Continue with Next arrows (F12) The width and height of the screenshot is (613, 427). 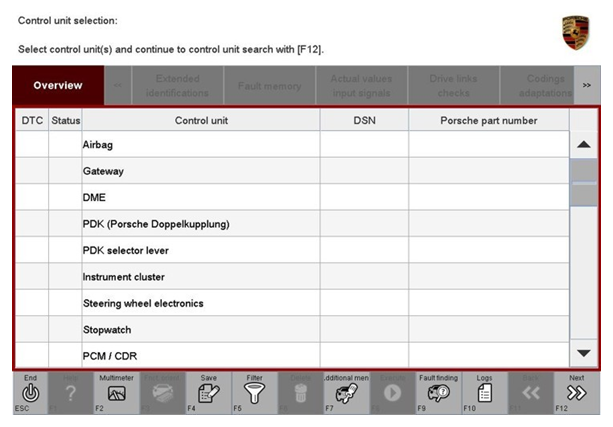pyautogui.click(x=576, y=393)
